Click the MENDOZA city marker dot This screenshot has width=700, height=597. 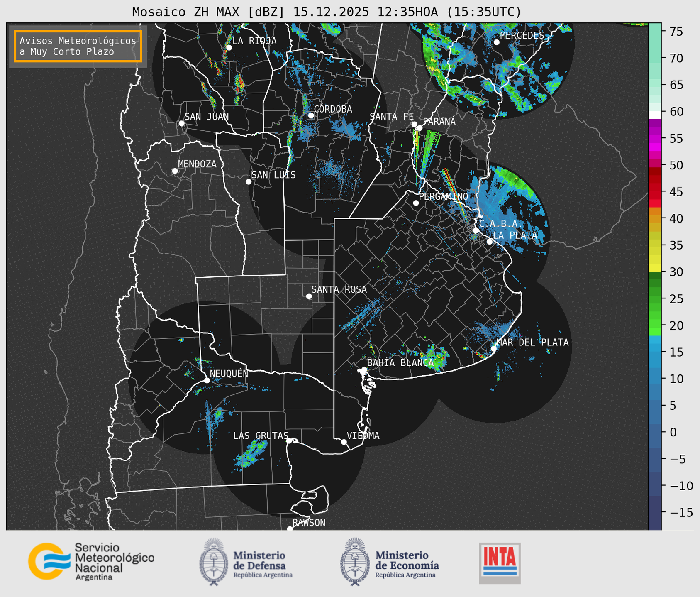click(175, 171)
